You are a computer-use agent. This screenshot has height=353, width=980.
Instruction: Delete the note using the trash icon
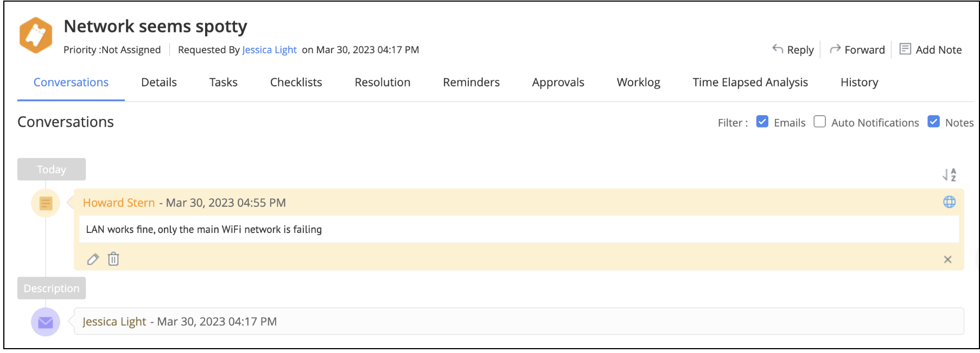pos(113,259)
